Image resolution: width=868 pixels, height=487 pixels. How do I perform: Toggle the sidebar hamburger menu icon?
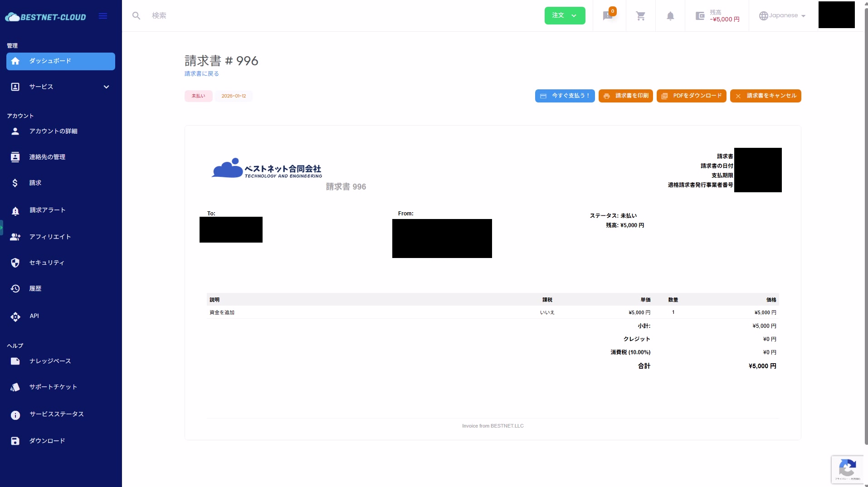click(103, 16)
